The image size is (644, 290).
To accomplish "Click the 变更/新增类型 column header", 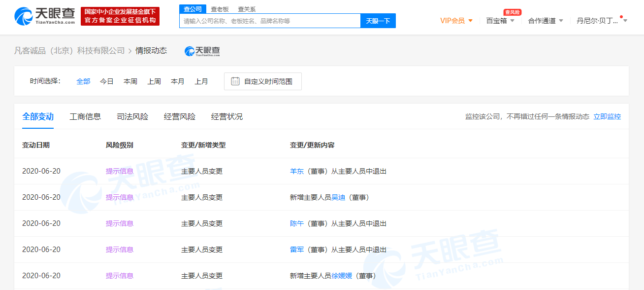I will [203, 145].
